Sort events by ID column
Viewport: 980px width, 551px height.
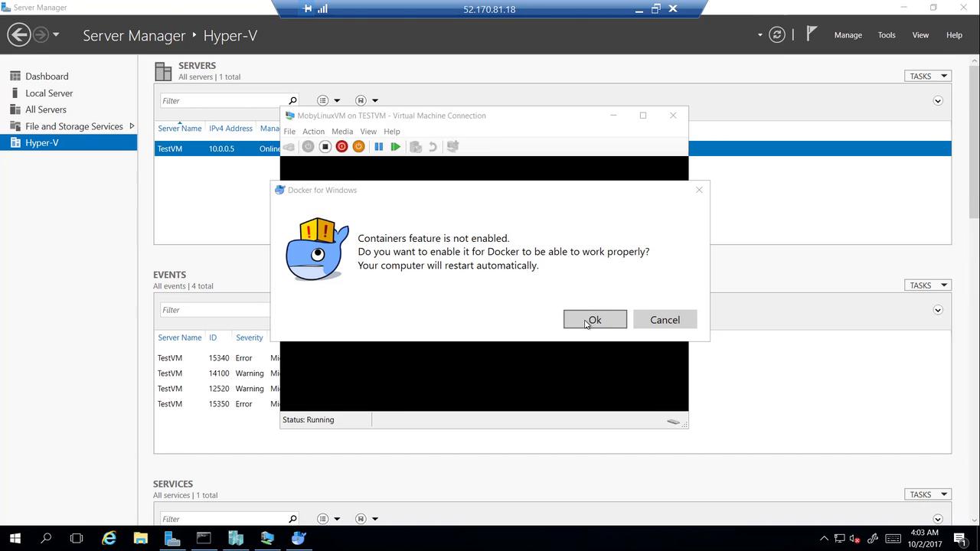pyautogui.click(x=213, y=337)
